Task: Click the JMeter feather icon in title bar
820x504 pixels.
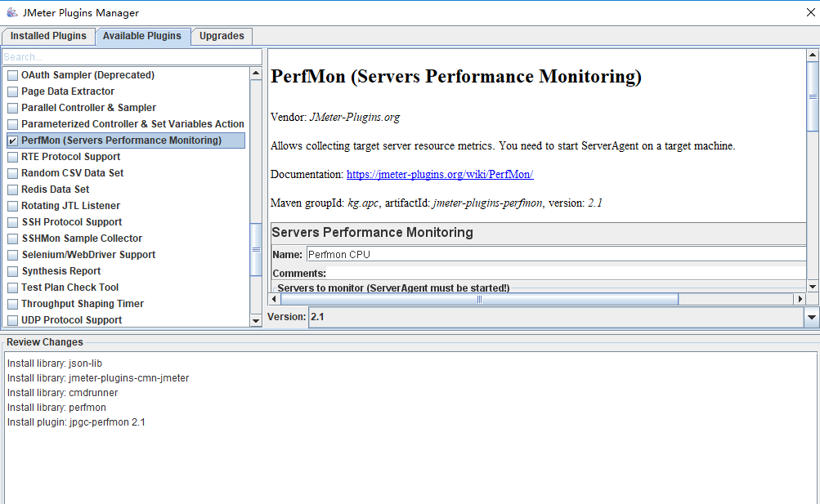Action: pos(11,12)
